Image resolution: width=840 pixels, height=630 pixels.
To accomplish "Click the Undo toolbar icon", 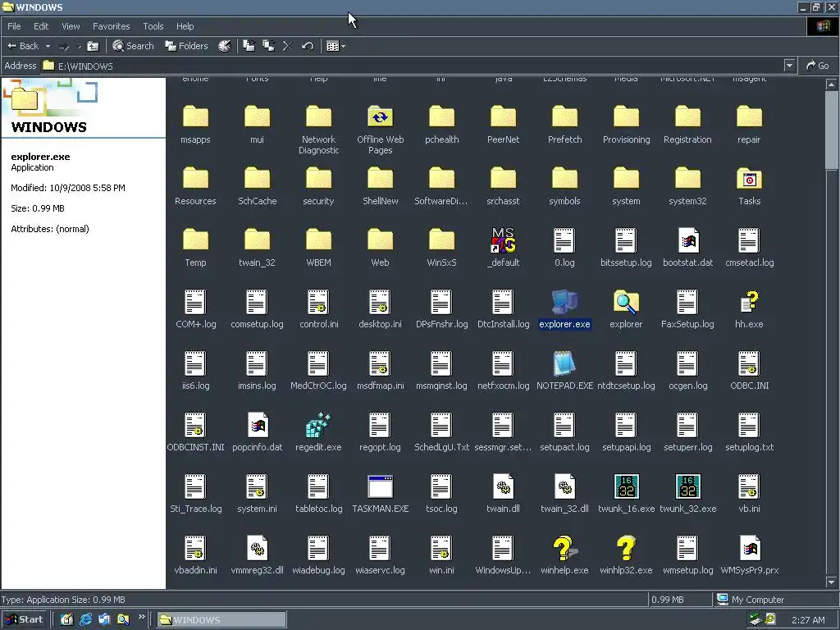I will [308, 46].
